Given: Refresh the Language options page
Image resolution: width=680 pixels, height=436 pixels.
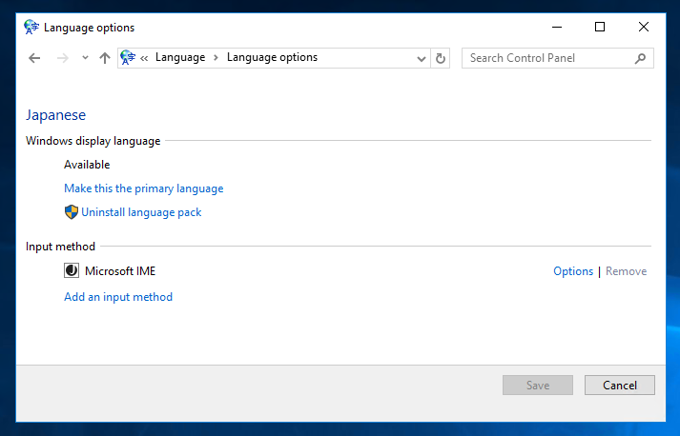Looking at the screenshot, I should (x=440, y=58).
